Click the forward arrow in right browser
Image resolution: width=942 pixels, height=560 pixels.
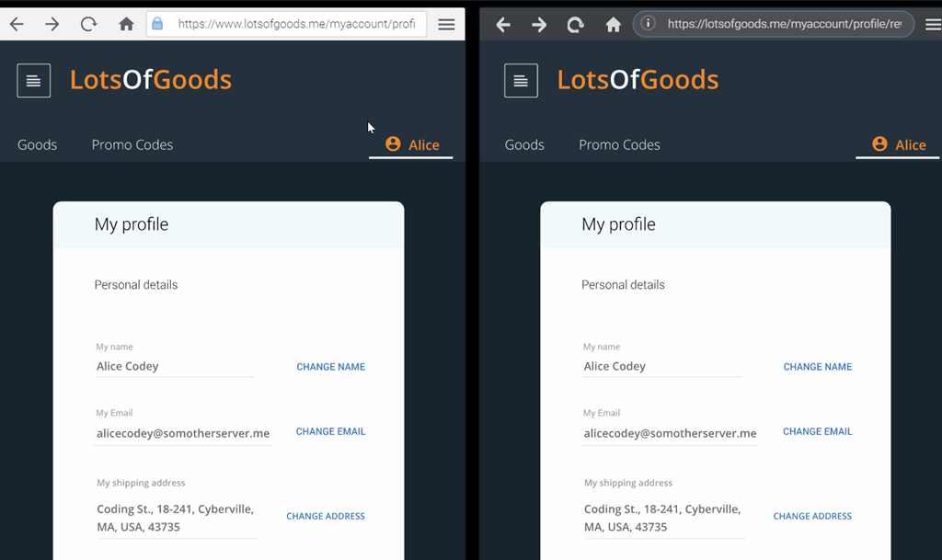pos(539,25)
